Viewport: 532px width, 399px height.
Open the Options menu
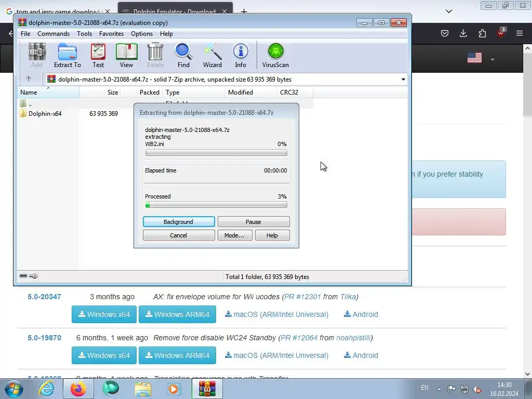[x=142, y=34]
